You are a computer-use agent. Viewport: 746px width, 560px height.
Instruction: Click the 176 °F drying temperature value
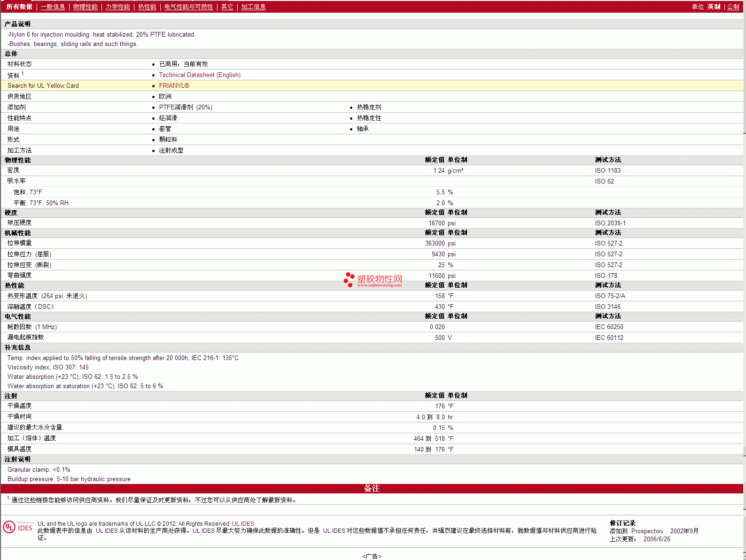click(x=444, y=407)
